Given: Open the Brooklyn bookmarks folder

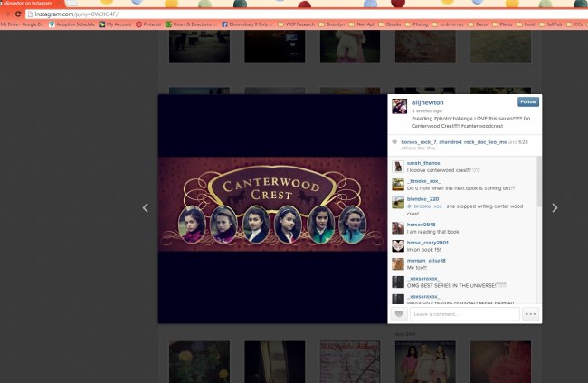Looking at the screenshot, I should 330,24.
